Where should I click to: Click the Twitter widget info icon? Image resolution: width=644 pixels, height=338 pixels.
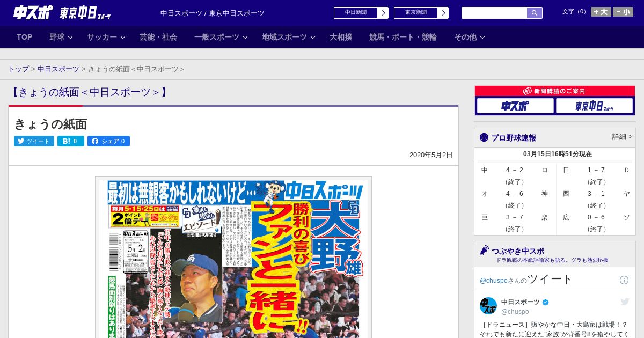624,280
